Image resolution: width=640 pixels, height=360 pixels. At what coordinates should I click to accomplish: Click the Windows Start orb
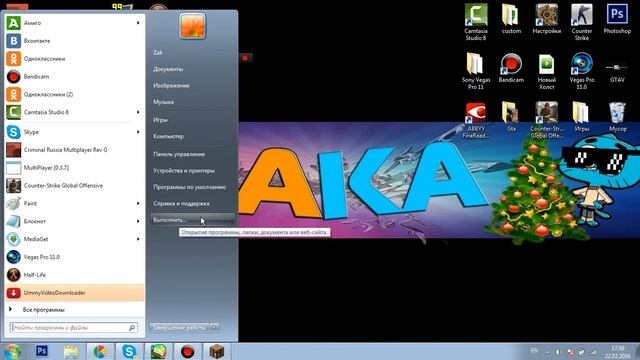tap(12, 351)
